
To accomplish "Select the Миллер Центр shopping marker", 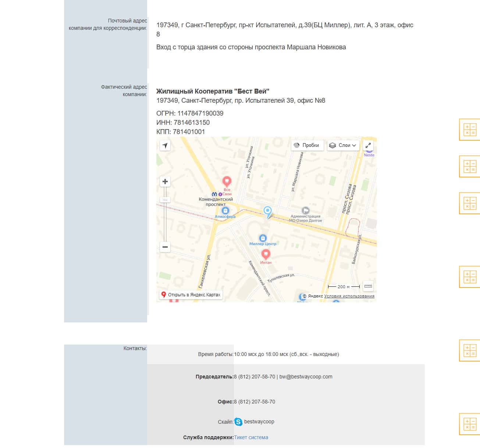I will pyautogui.click(x=263, y=238).
